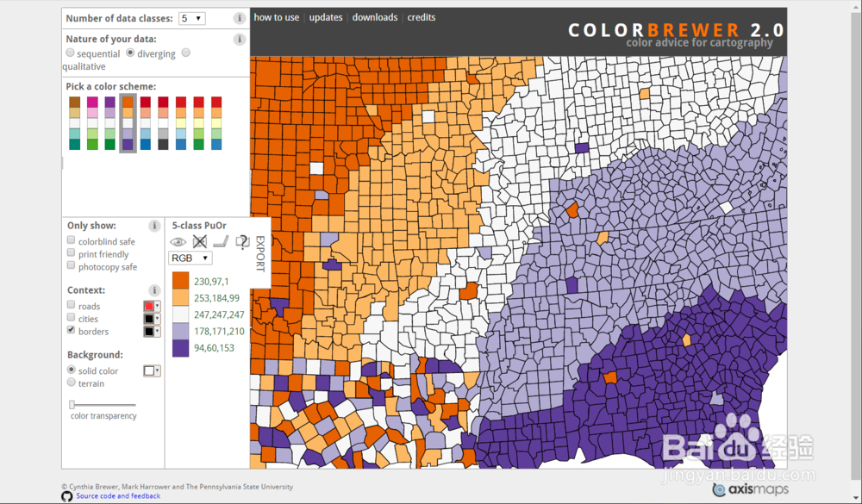
Task: Open the 'updates' menu item
Action: click(x=326, y=17)
